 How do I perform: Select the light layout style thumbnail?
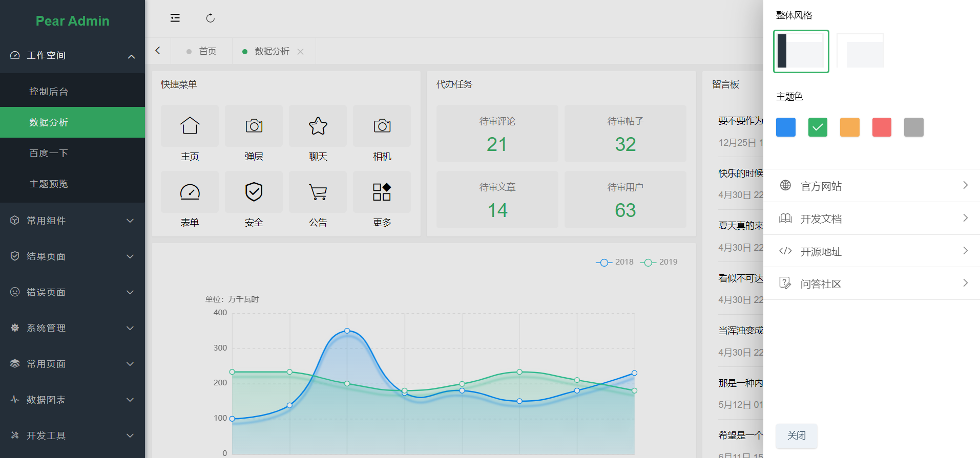click(x=860, y=51)
